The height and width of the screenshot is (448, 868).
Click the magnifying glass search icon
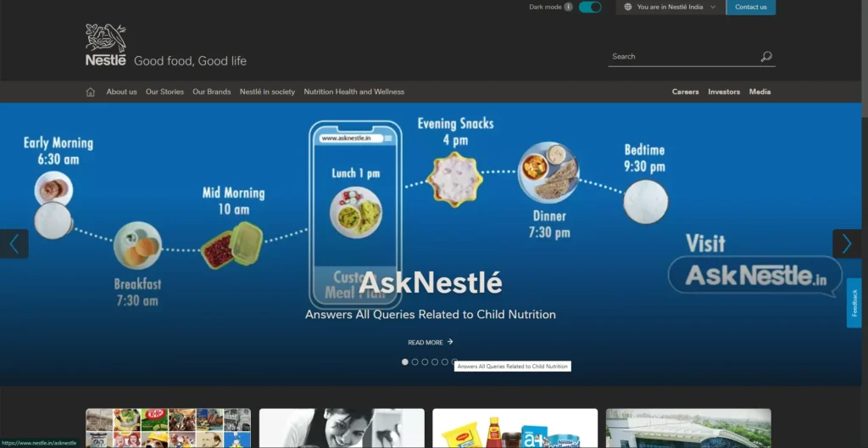(x=765, y=57)
